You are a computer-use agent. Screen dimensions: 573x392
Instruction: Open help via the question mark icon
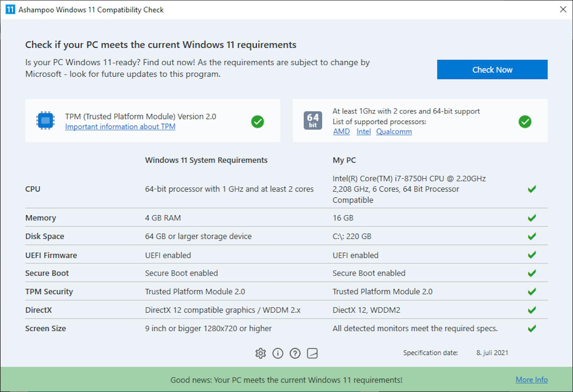click(295, 353)
